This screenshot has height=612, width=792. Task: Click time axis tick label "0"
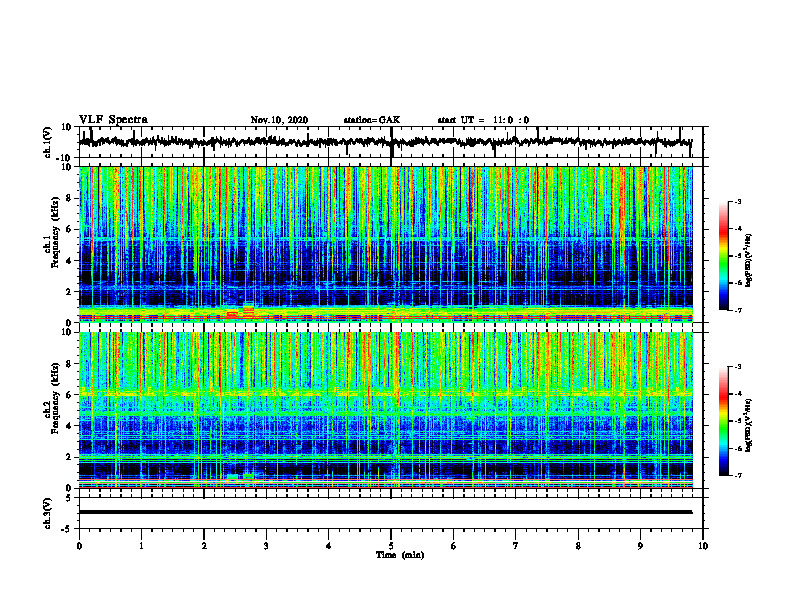79,546
